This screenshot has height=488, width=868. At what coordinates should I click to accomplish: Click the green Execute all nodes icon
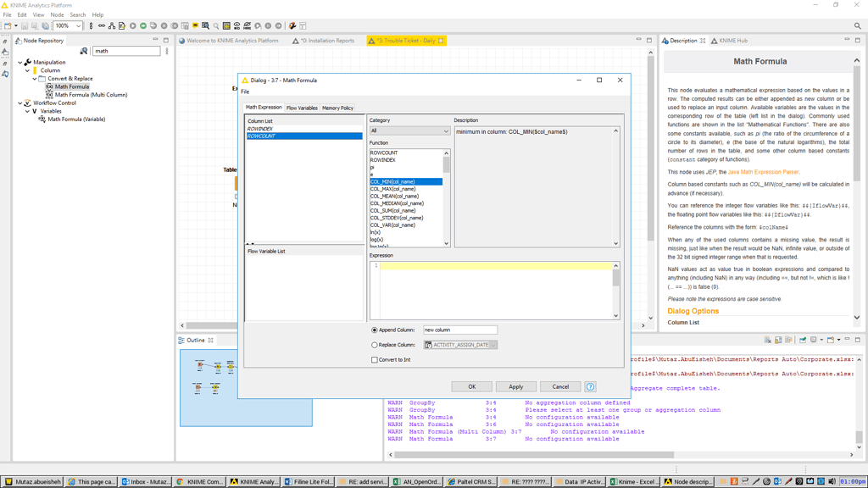tap(143, 25)
